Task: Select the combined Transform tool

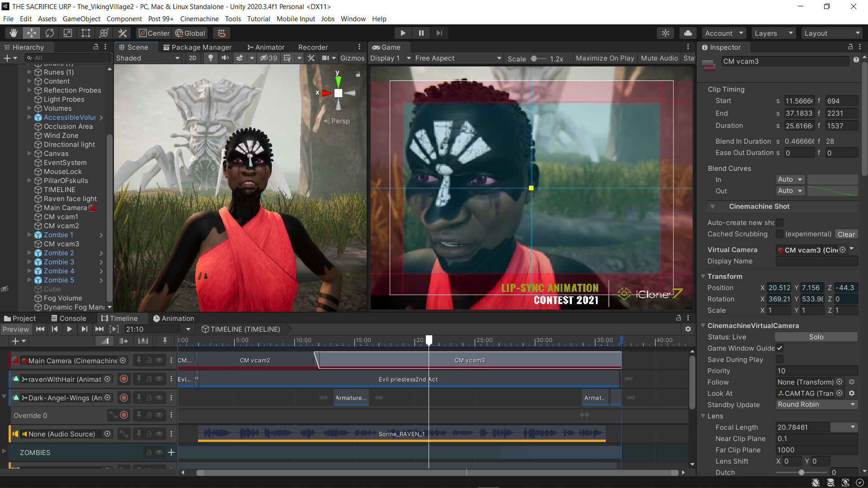Action: (x=104, y=33)
